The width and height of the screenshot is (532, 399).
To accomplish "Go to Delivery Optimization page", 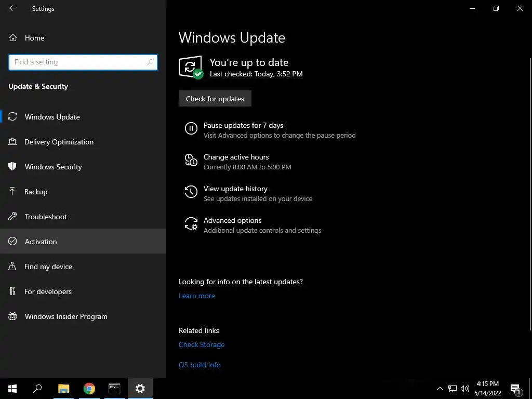I will point(83,141).
